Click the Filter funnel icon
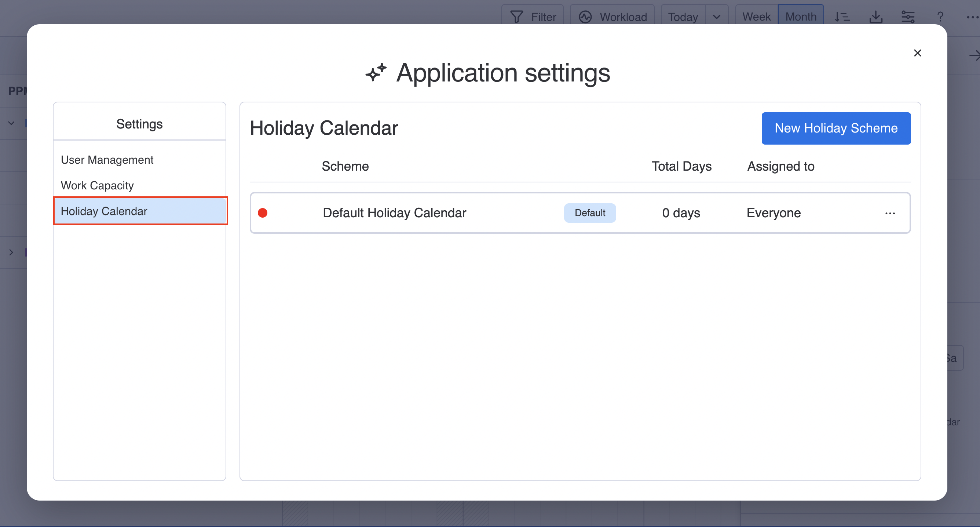Image resolution: width=980 pixels, height=527 pixels. [x=516, y=17]
